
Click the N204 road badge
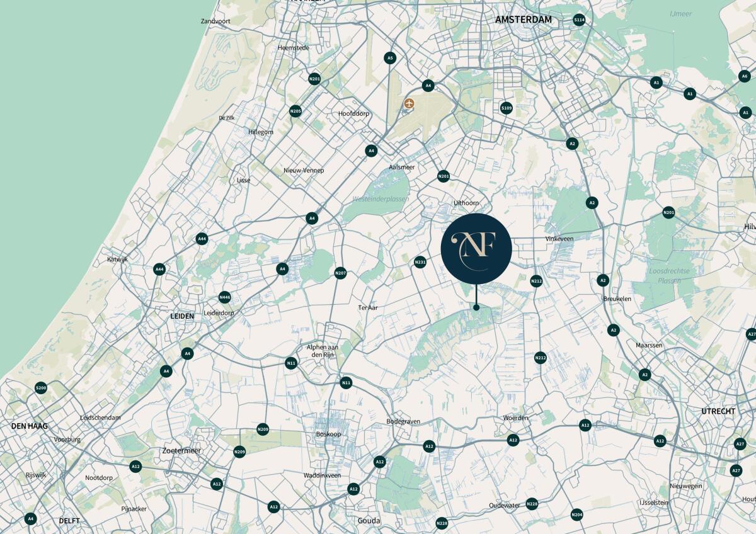click(576, 515)
